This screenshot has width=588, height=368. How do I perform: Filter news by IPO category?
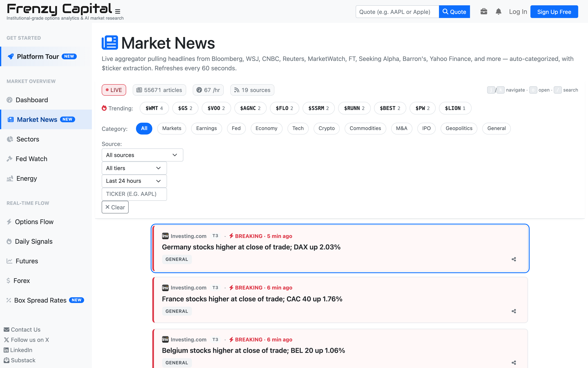(x=426, y=128)
